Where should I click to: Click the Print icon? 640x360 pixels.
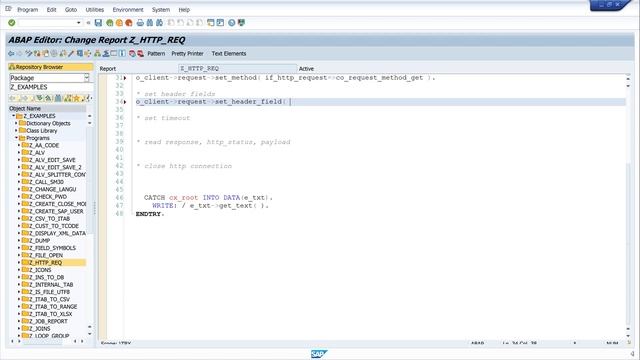click(140, 23)
